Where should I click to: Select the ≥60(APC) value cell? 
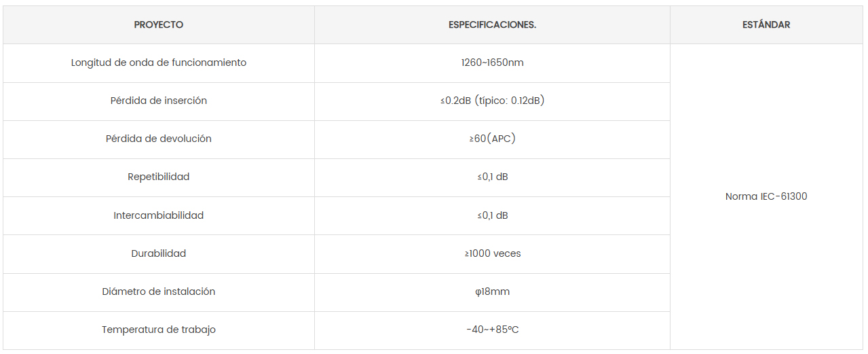coord(492,139)
